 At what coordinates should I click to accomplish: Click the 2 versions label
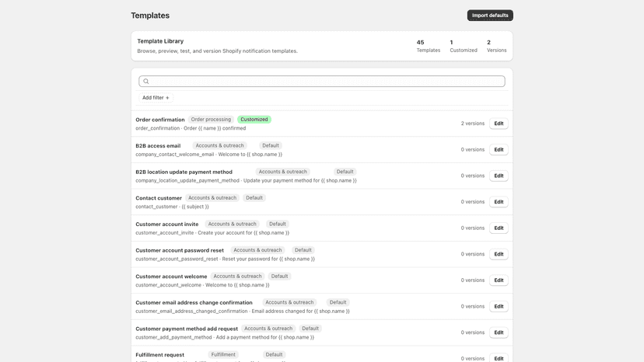tap(472, 124)
